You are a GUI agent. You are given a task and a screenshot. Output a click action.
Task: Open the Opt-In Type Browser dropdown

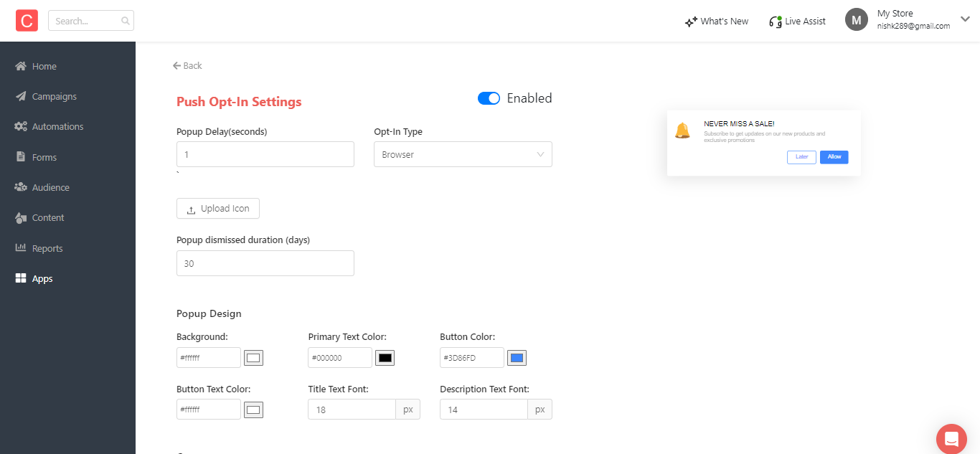[x=463, y=154]
